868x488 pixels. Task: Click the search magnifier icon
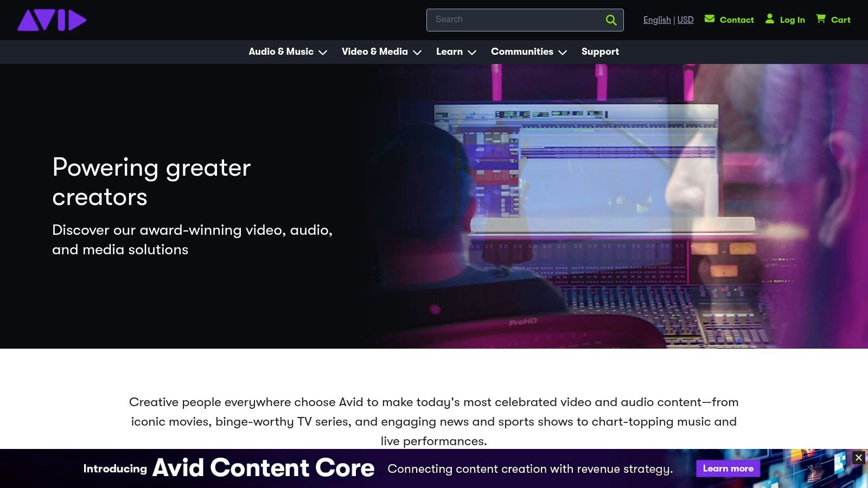(611, 20)
